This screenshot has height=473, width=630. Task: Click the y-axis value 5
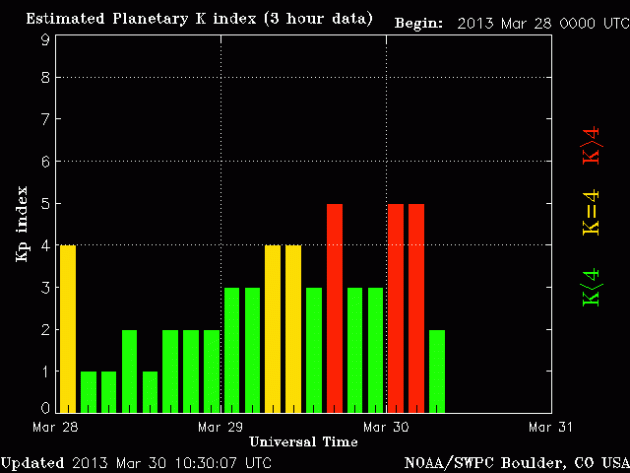45,203
